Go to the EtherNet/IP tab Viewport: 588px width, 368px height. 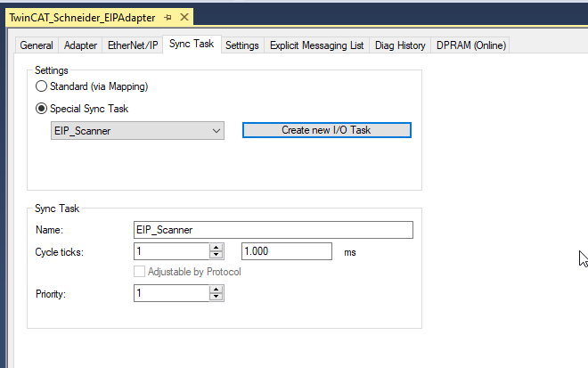133,45
